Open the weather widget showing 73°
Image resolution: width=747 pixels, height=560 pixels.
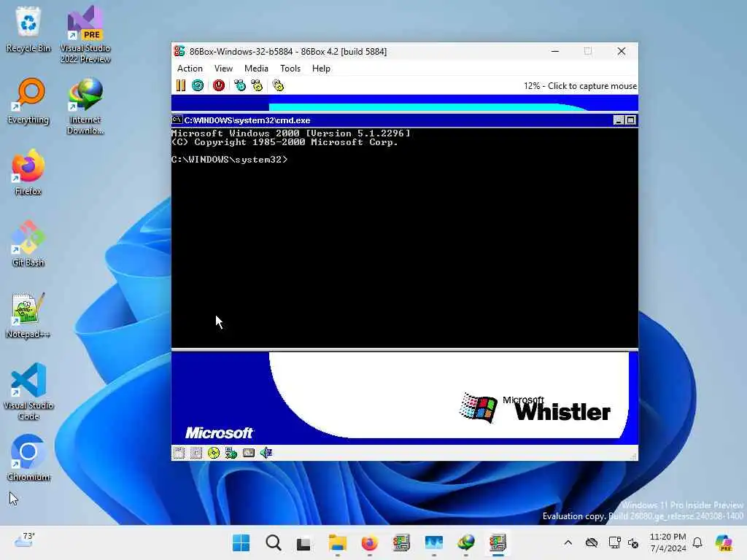[24, 540]
